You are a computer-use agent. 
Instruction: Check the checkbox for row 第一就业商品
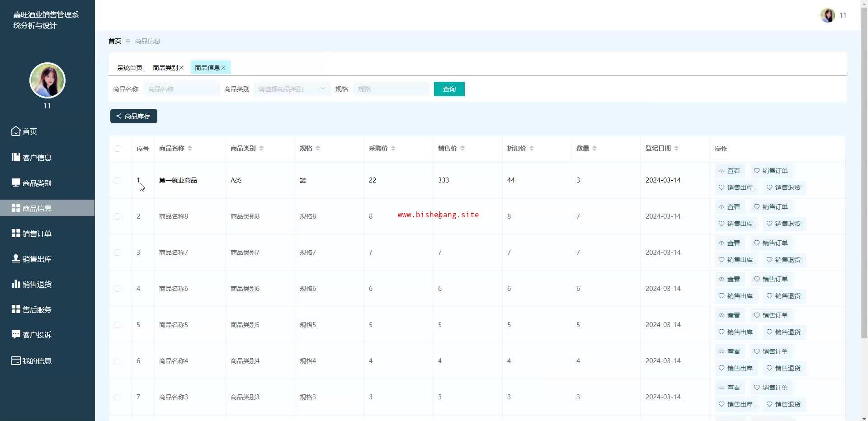[117, 180]
